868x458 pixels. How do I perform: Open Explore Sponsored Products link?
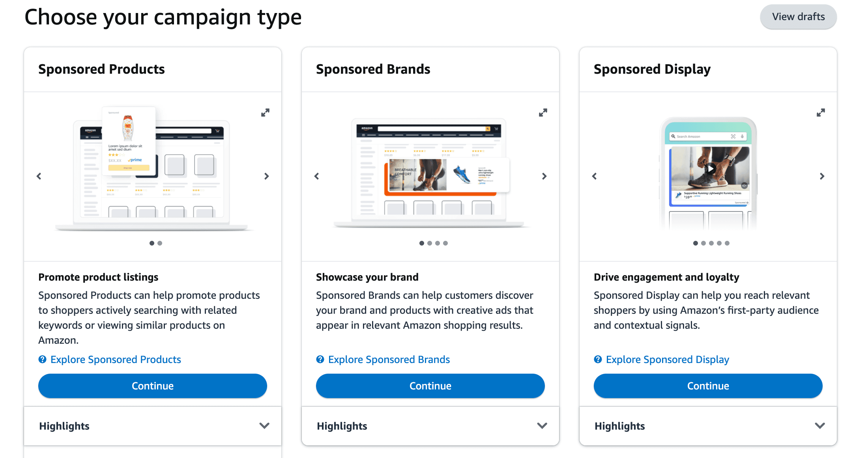coord(116,359)
